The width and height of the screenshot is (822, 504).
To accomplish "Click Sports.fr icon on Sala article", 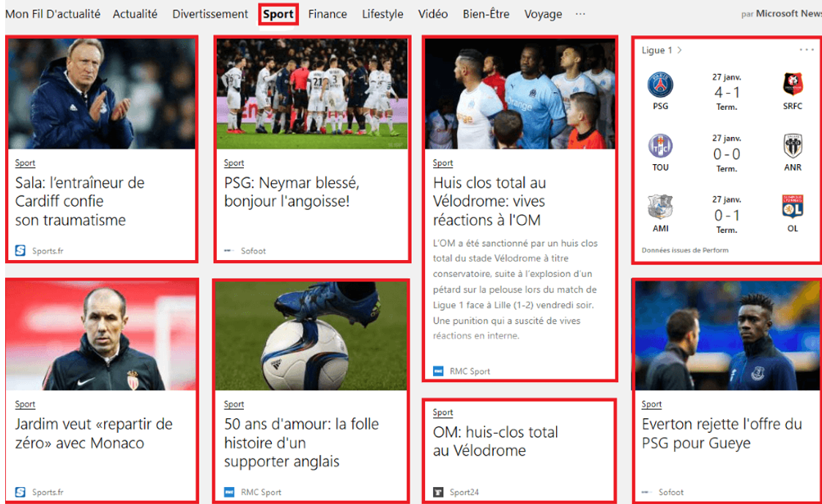I will pyautogui.click(x=21, y=251).
